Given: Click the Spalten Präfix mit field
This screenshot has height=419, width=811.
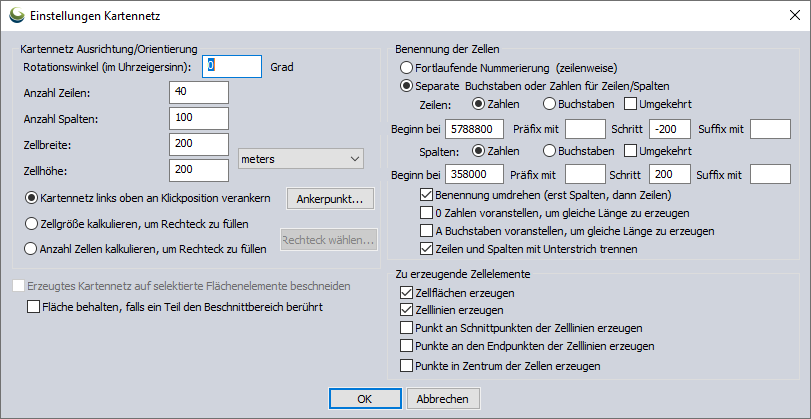Looking at the screenshot, I should (x=585, y=174).
